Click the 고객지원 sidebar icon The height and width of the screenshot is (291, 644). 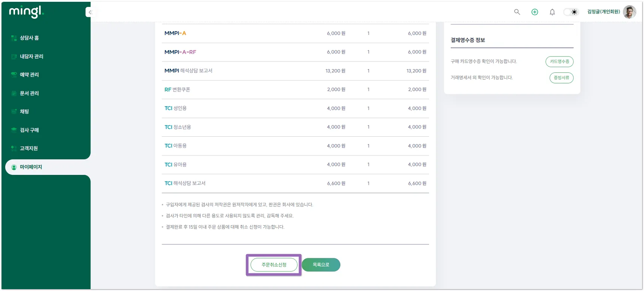[x=14, y=148]
